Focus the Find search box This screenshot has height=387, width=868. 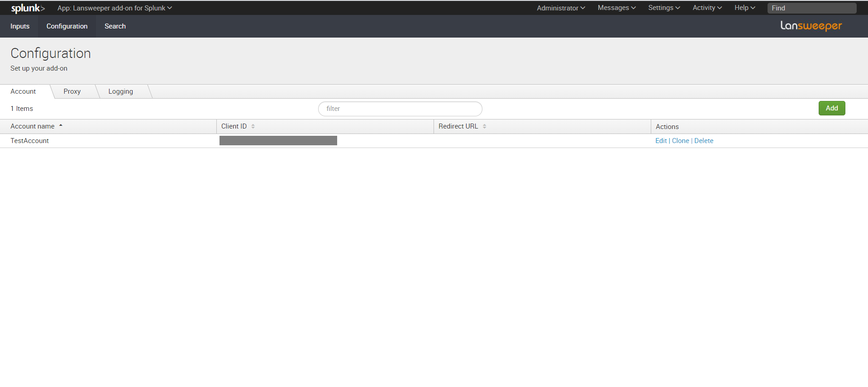click(x=812, y=8)
